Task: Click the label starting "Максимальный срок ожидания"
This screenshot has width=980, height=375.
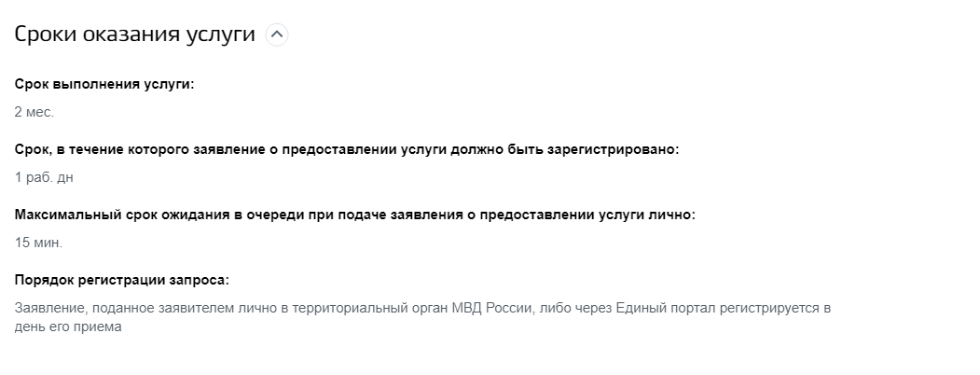Action: [126, 215]
